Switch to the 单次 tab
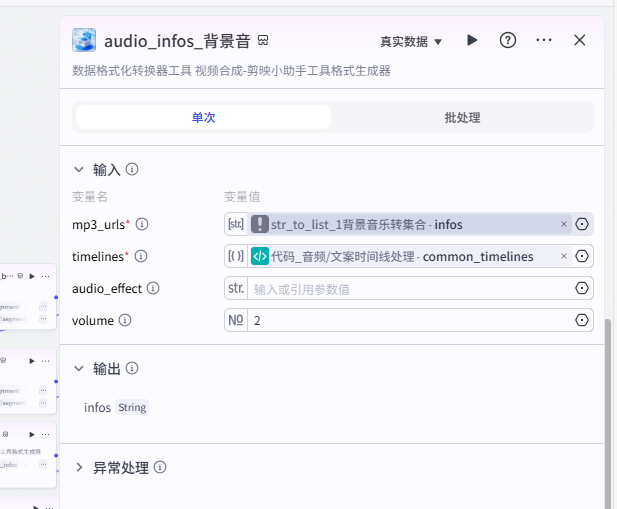This screenshot has height=509, width=617. tap(203, 117)
